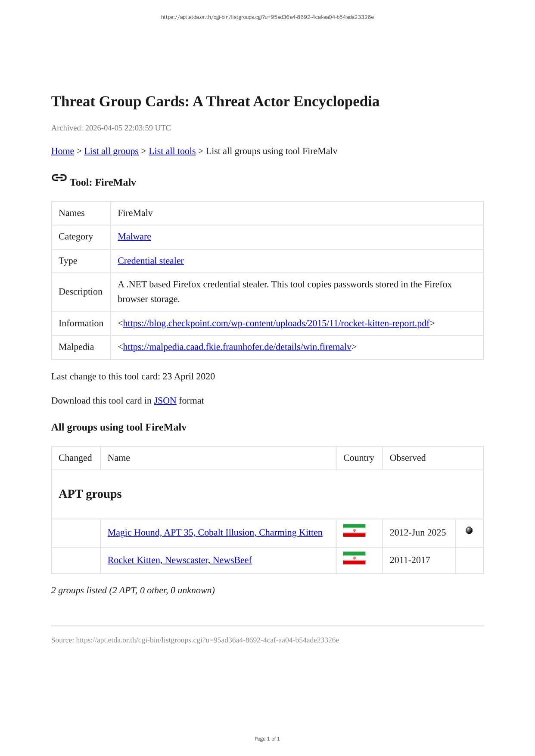
Task: Open the List all tools breadcrumb
Action: pos(172,151)
